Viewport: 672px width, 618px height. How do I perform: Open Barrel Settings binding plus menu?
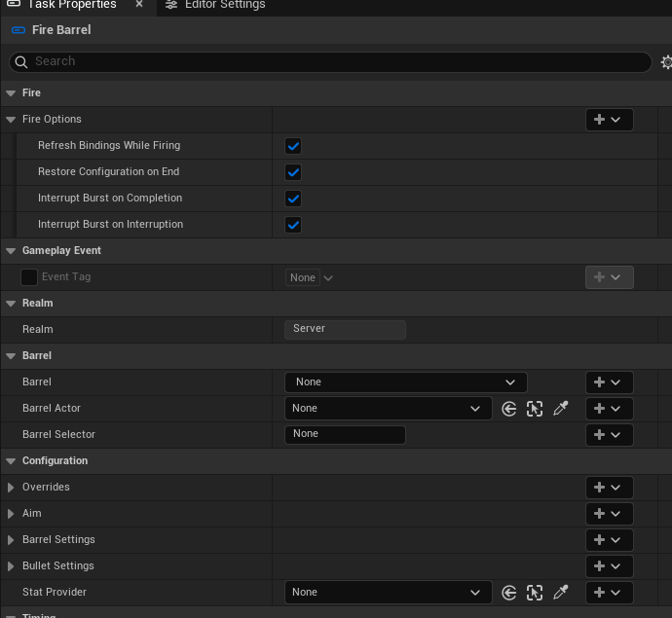[609, 539]
